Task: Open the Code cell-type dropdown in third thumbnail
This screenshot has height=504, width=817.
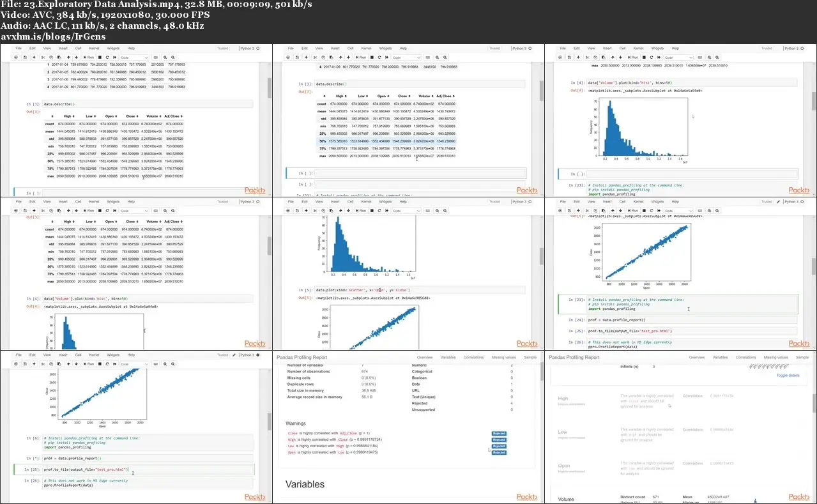Action: pyautogui.click(x=678, y=57)
